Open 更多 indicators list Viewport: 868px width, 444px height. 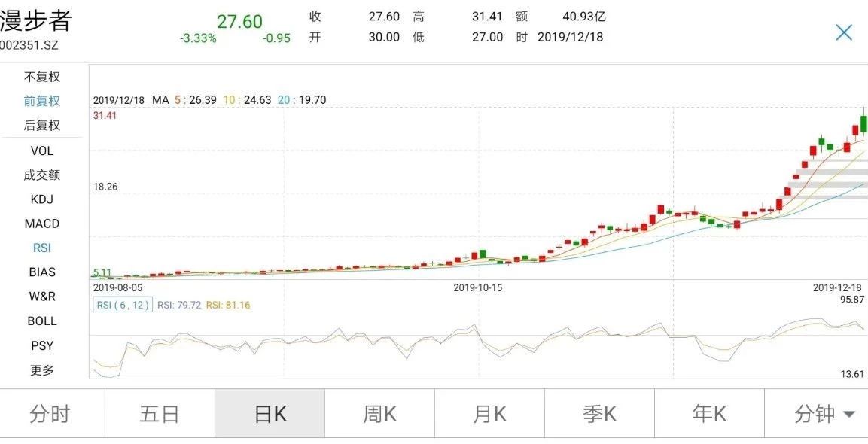tap(42, 370)
